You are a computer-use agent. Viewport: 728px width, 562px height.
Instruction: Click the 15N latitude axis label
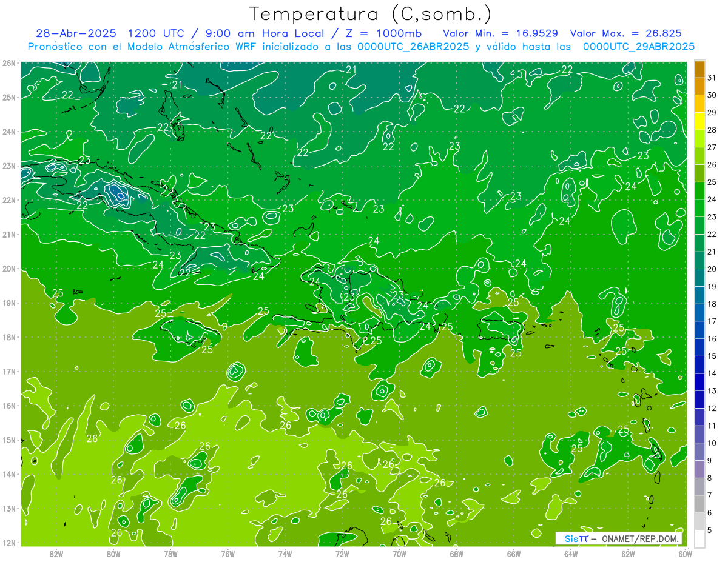point(9,440)
